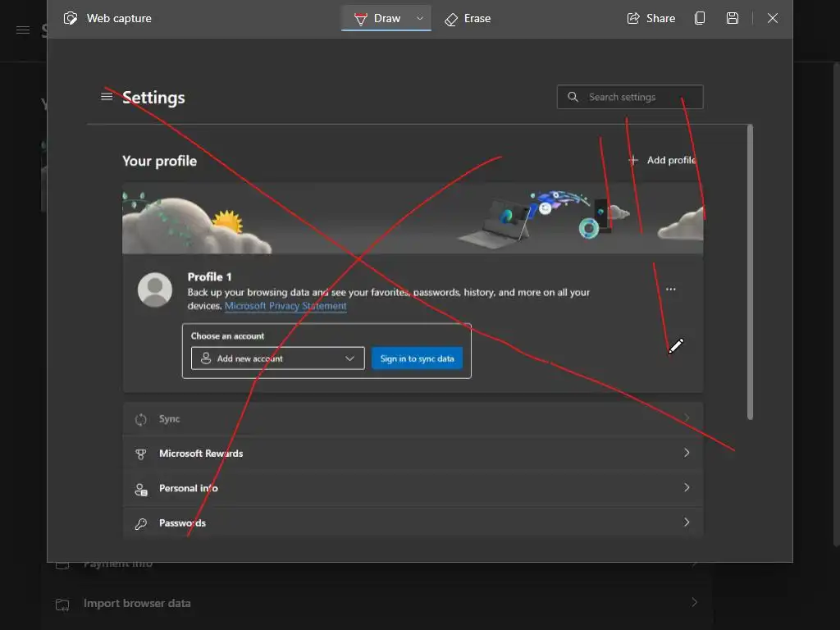
Task: Open the Draw options dropdown arrow
Action: (420, 18)
